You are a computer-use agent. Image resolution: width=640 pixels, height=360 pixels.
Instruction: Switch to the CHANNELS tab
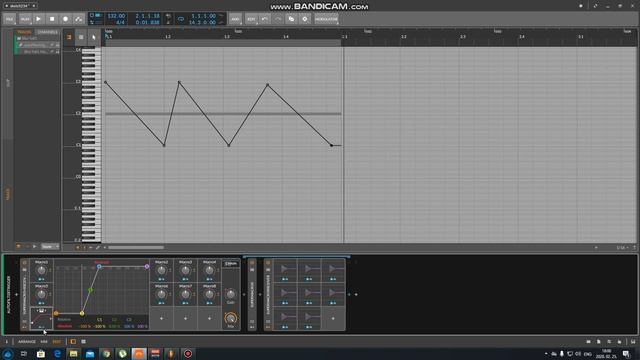coord(48,32)
